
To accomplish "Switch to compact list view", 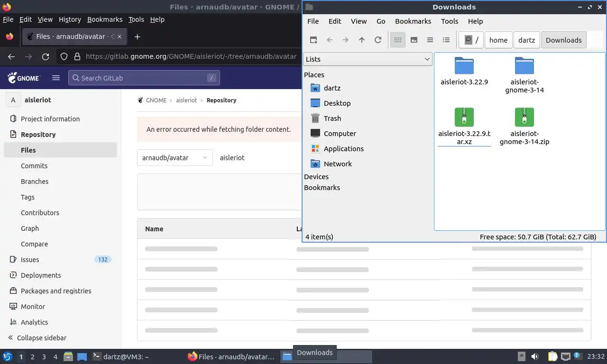I will coord(430,40).
